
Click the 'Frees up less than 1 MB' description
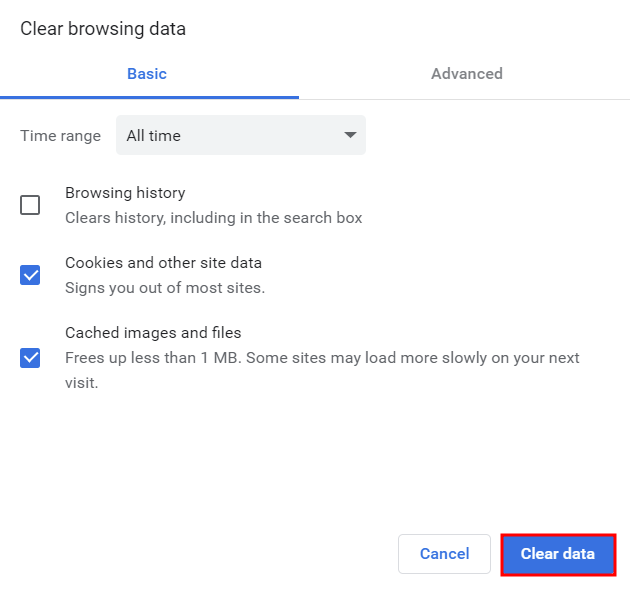[x=150, y=357]
